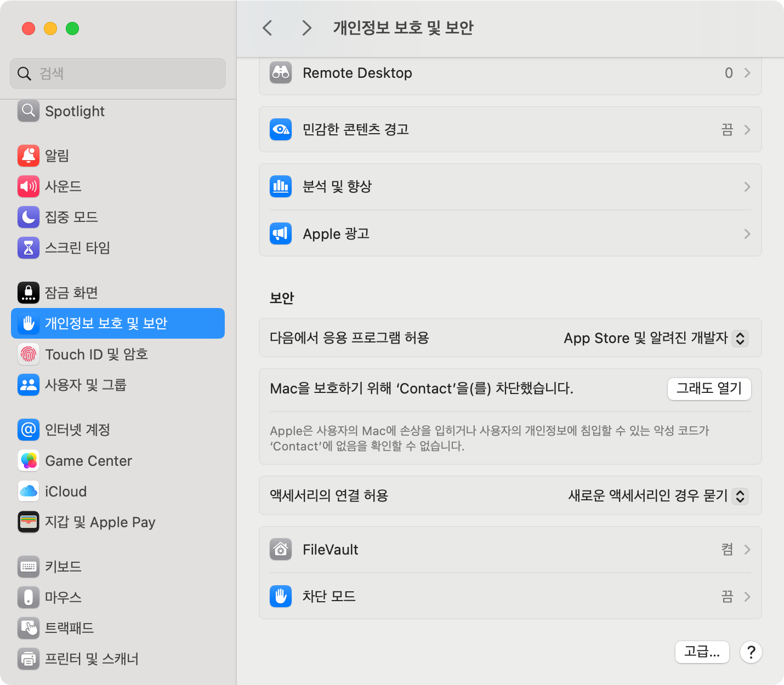Select 스크린 타임 label in the sidebar
Viewport: 784px width, 685px height.
pos(77,248)
